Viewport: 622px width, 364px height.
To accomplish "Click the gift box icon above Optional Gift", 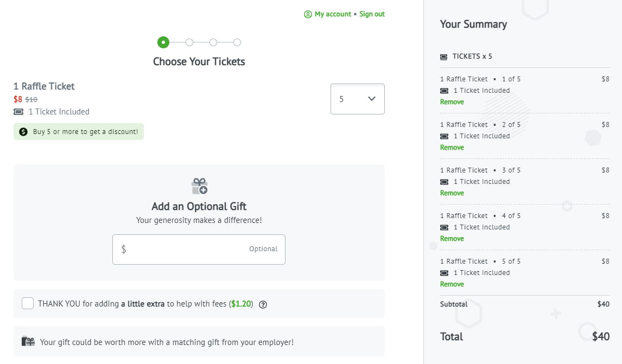I will (x=200, y=186).
